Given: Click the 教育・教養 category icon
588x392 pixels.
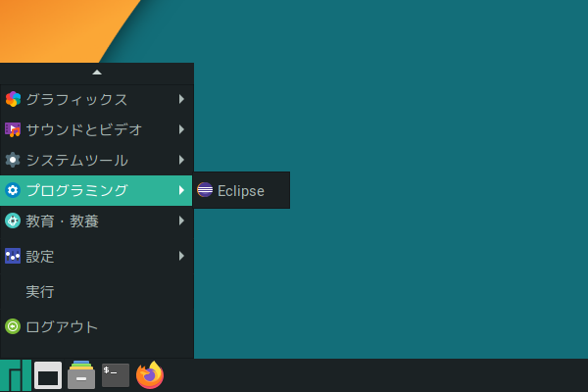Looking at the screenshot, I should (x=13, y=220).
